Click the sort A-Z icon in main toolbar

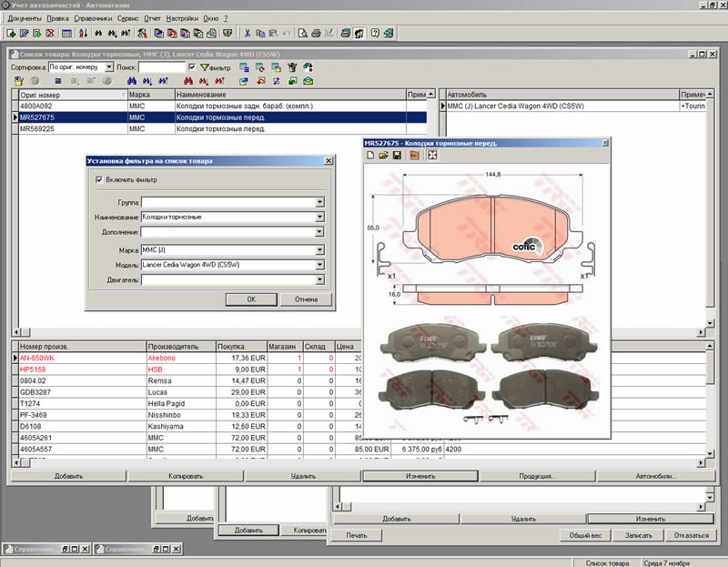click(83, 33)
